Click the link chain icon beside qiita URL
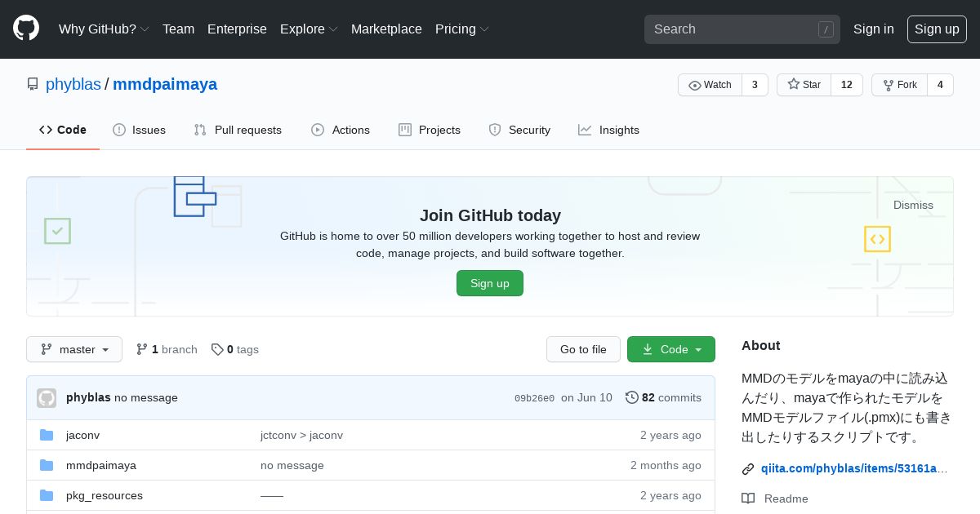This screenshot has height=514, width=980. click(x=748, y=468)
